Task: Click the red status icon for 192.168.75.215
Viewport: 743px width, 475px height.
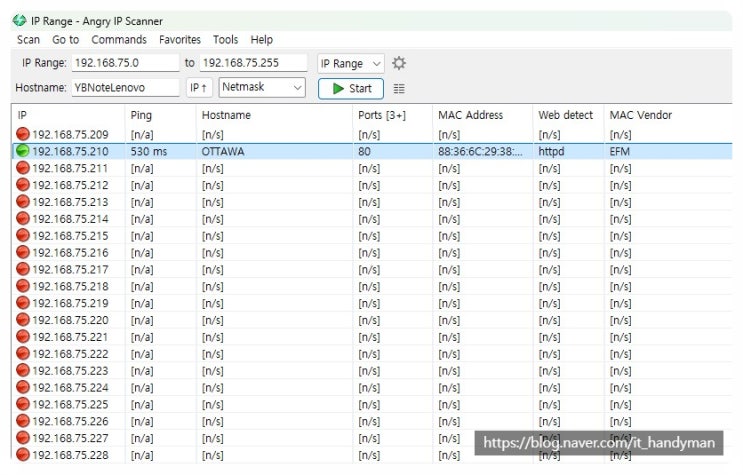Action: [x=22, y=236]
